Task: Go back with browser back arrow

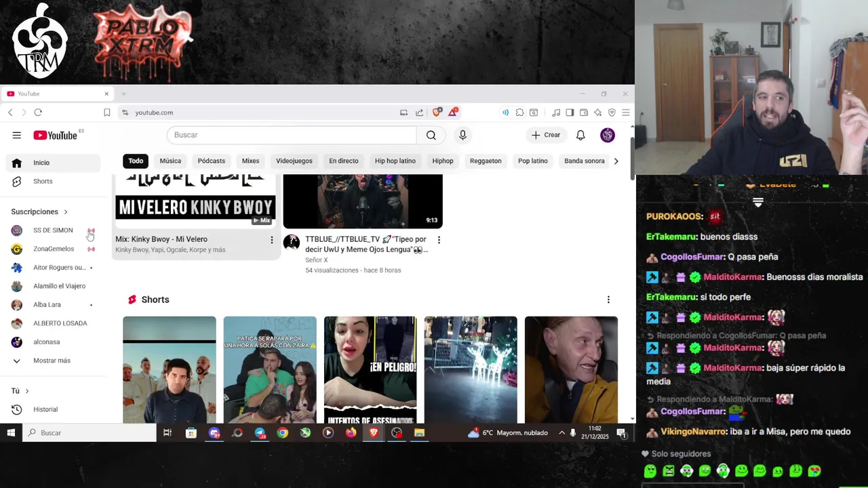Action: click(x=10, y=113)
